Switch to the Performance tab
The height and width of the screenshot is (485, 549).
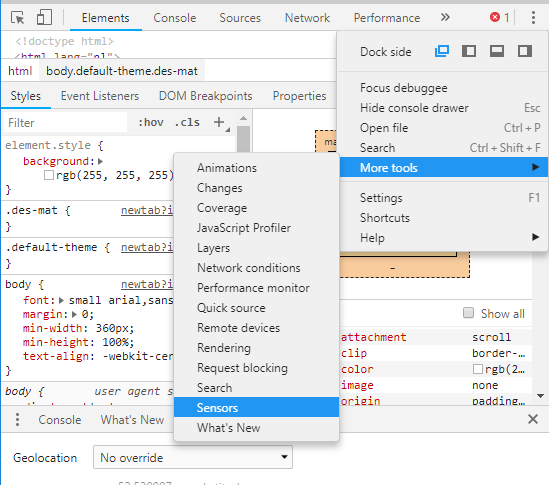coord(387,18)
